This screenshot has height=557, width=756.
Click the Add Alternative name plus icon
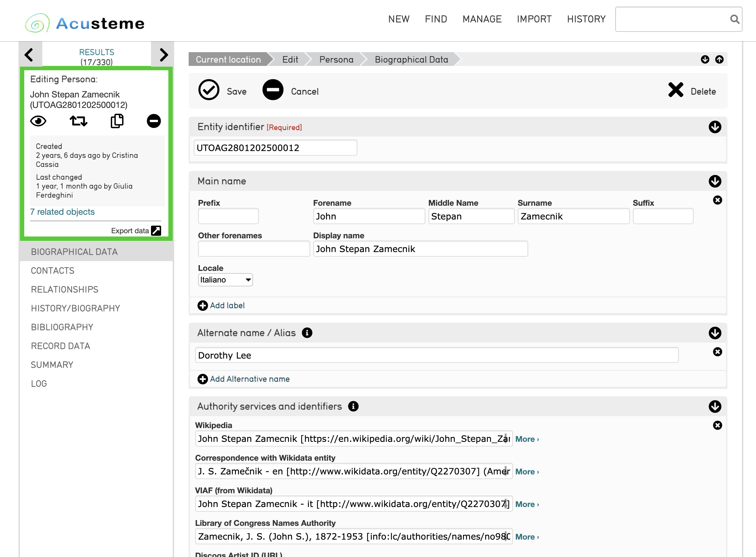(x=203, y=379)
